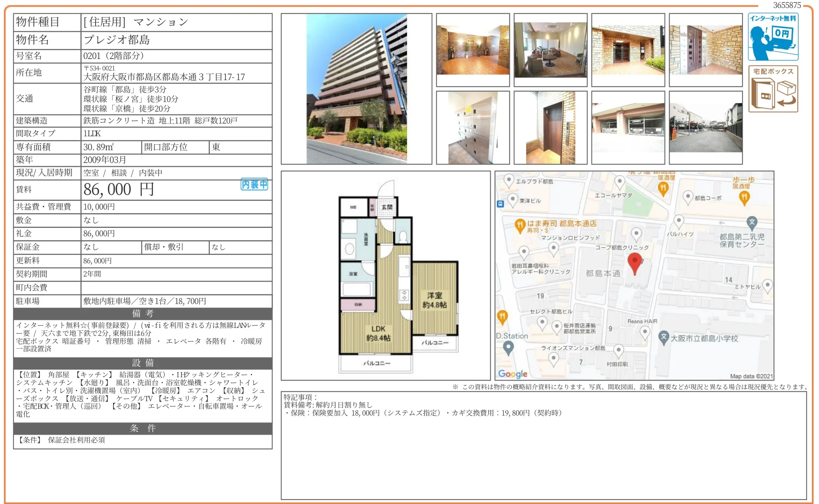Click the property name プレジオ都島
Image resolution: width=819 pixels, height=504 pixels.
point(117,40)
